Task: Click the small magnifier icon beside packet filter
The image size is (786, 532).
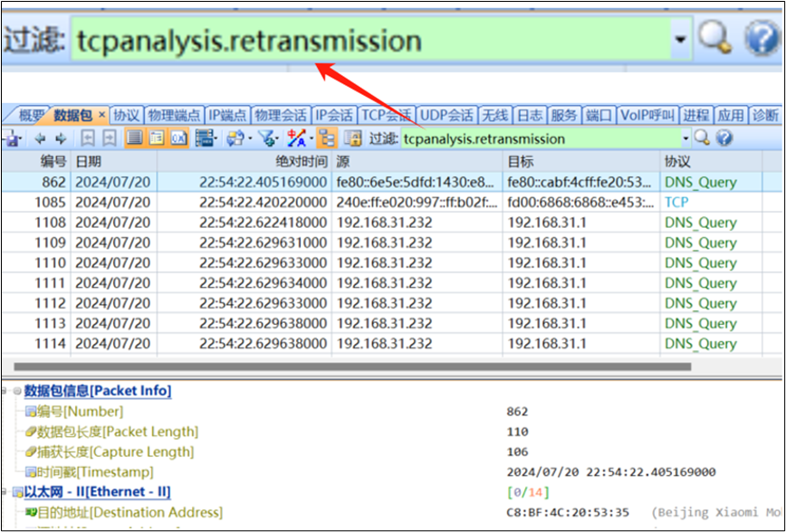Action: (705, 138)
